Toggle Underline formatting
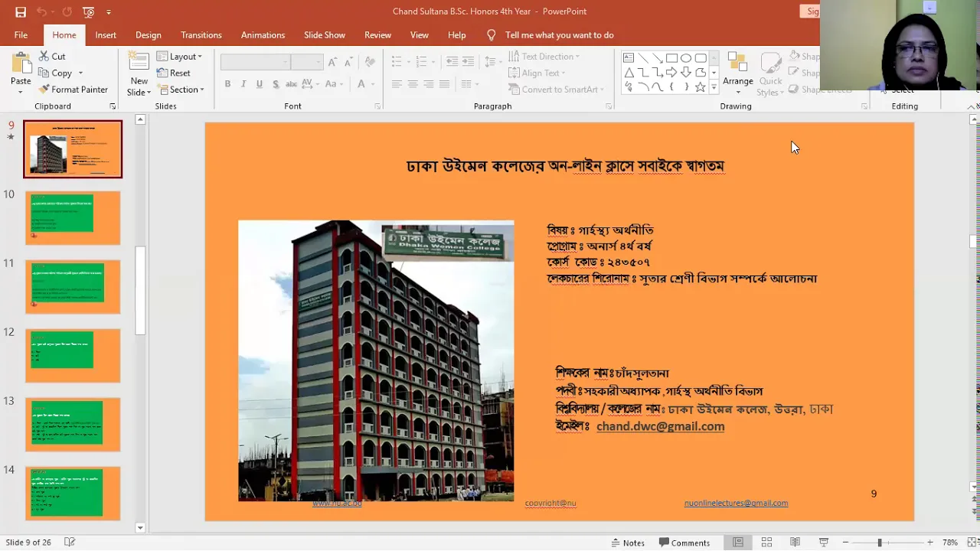This screenshot has height=551, width=980. (x=260, y=84)
